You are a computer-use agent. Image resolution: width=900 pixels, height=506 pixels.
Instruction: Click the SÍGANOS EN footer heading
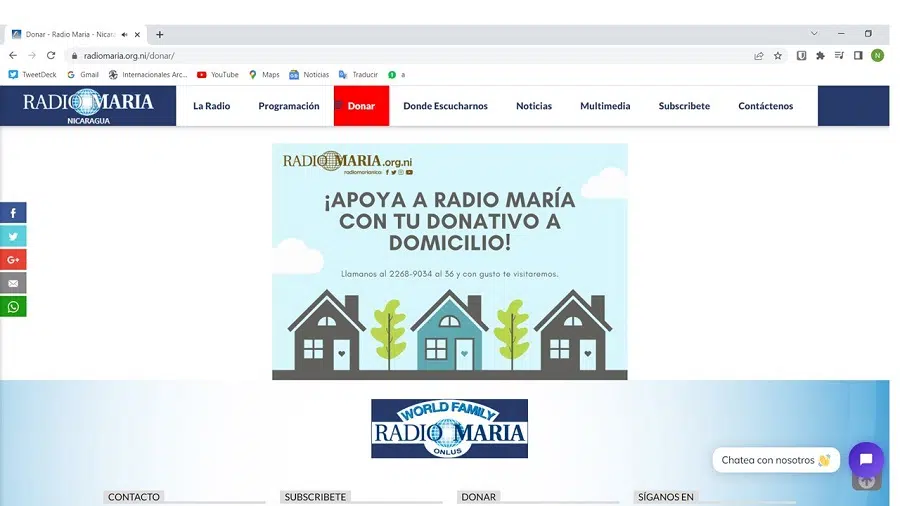(x=666, y=497)
